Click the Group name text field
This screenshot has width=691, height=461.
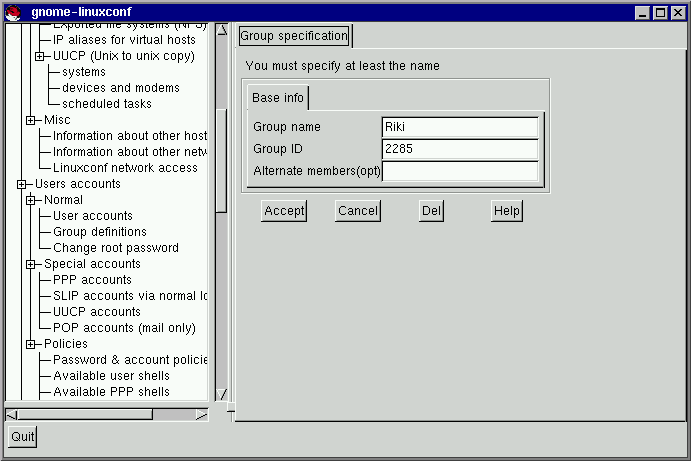(x=460, y=127)
